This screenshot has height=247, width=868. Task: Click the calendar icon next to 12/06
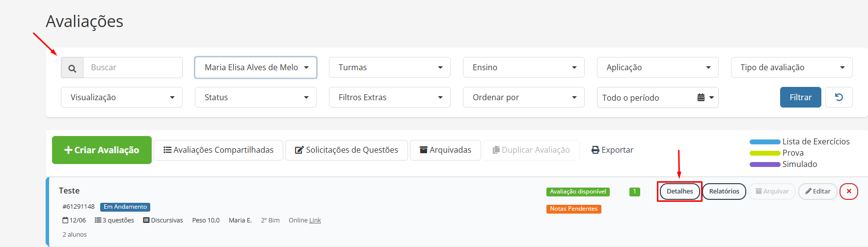pyautogui.click(x=65, y=220)
